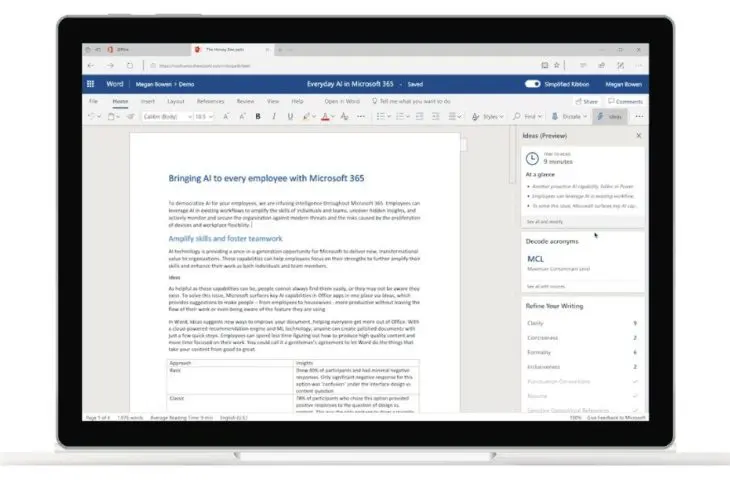Image resolution: width=730 pixels, height=480 pixels.
Task: Clear formatting with the eraser A icon
Action: (345, 116)
